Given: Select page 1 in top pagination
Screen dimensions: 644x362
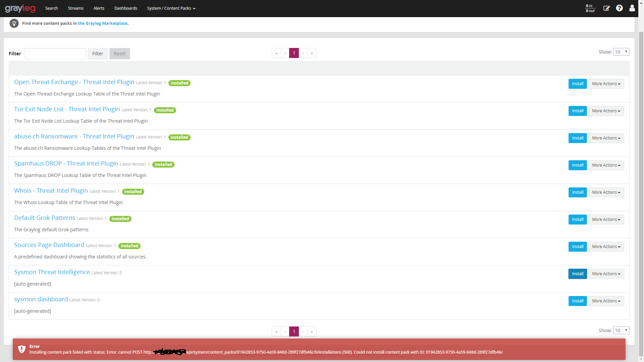Looking at the screenshot, I should [294, 53].
